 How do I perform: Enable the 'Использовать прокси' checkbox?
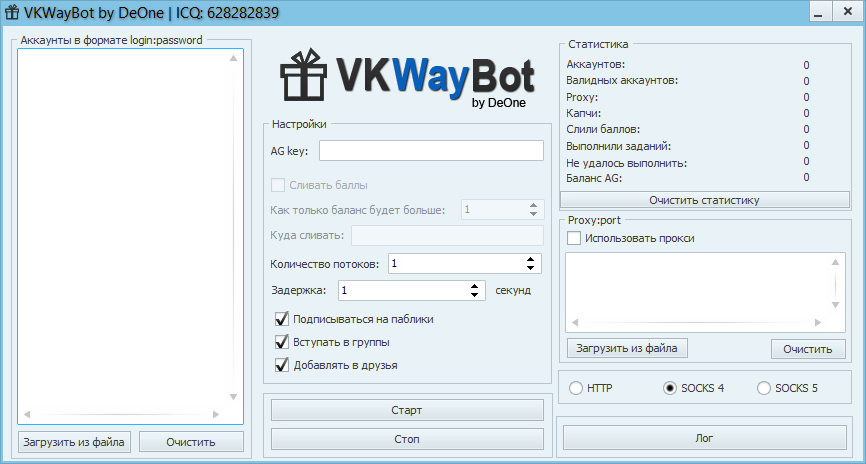[x=574, y=239]
